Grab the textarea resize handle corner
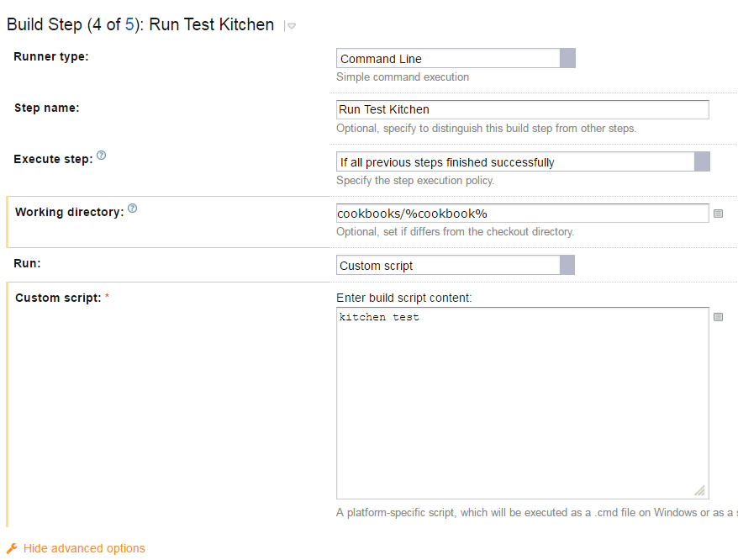Image resolution: width=738 pixels, height=560 pixels. pos(700,490)
